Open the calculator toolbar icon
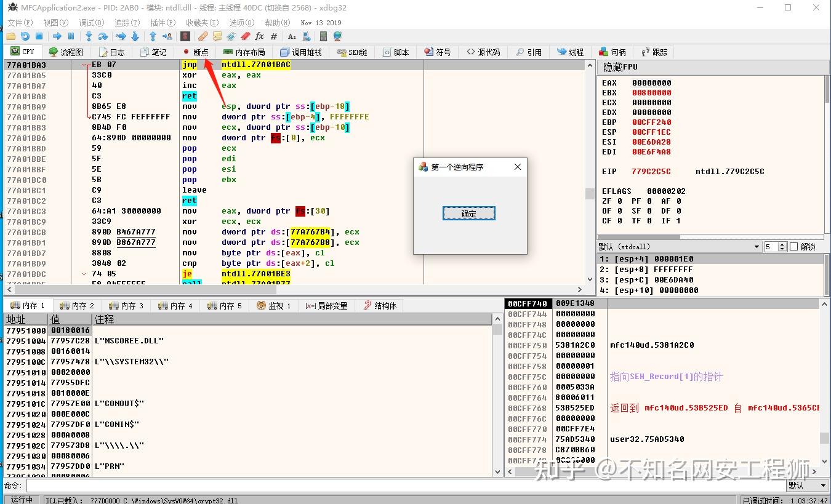The width and height of the screenshot is (831, 504). pyautogui.click(x=323, y=37)
